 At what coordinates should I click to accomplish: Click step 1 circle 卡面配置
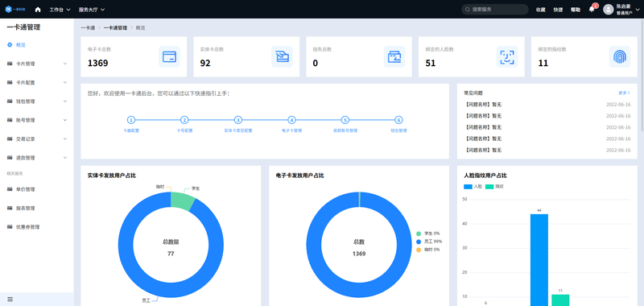tap(130, 120)
